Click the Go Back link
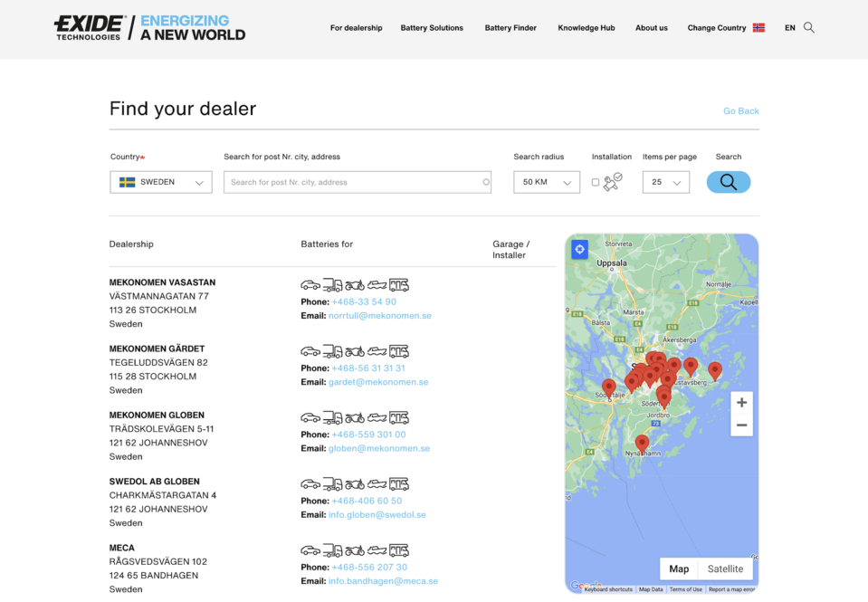 click(x=740, y=110)
